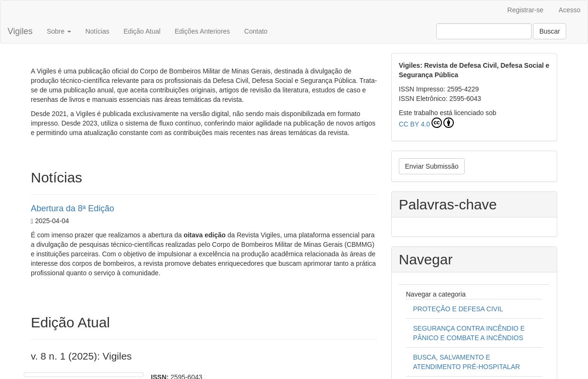Viewport: 588px width, 379px height.
Task: Expand the Sobre dropdown menu
Action: [59, 31]
